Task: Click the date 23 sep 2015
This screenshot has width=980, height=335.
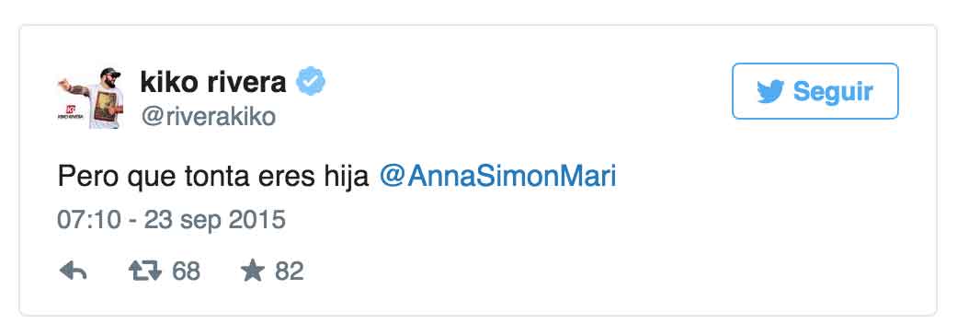Action: point(215,220)
